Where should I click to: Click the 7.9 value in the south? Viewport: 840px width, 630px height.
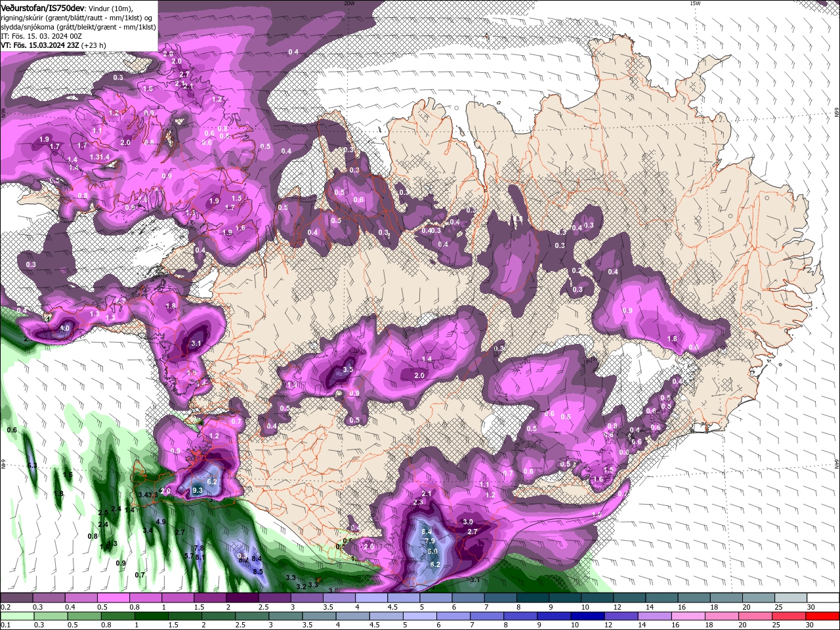(430, 541)
